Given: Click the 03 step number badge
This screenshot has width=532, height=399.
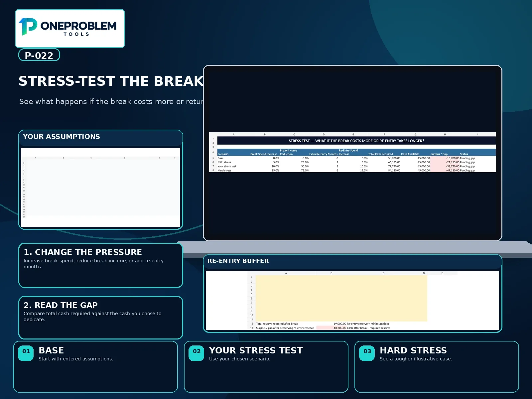Looking at the screenshot, I should [x=367, y=353].
